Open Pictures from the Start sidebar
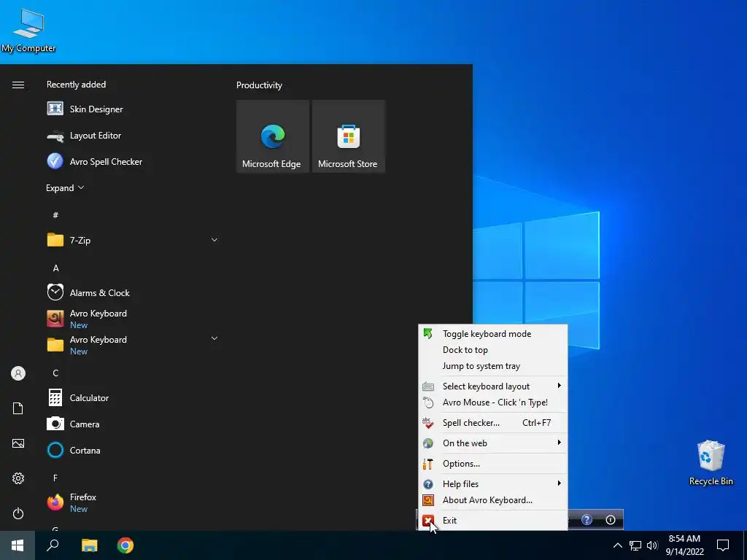 click(18, 444)
